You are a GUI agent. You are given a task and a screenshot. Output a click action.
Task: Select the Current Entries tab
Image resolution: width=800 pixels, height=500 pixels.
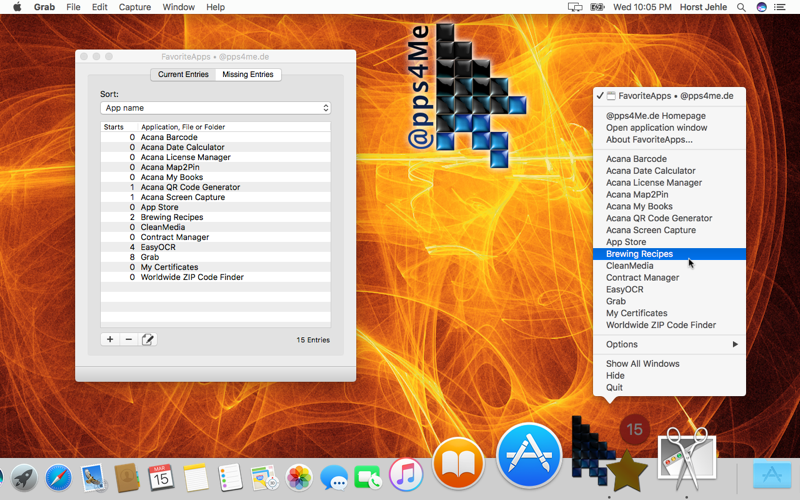pyautogui.click(x=183, y=74)
